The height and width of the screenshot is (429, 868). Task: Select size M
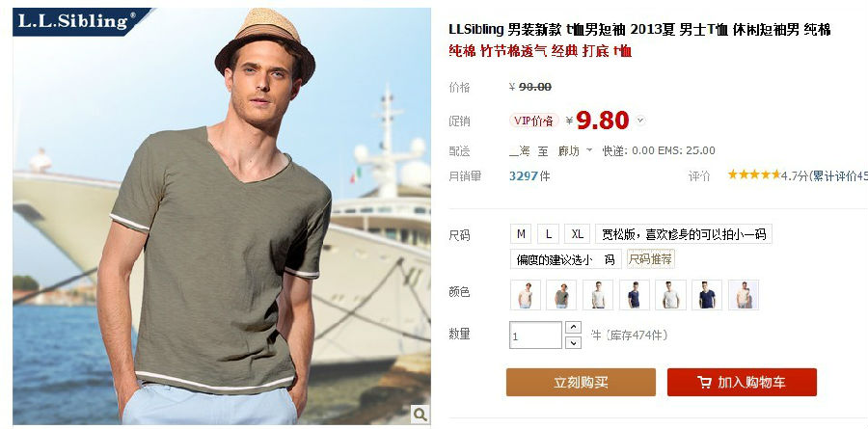[521, 234]
